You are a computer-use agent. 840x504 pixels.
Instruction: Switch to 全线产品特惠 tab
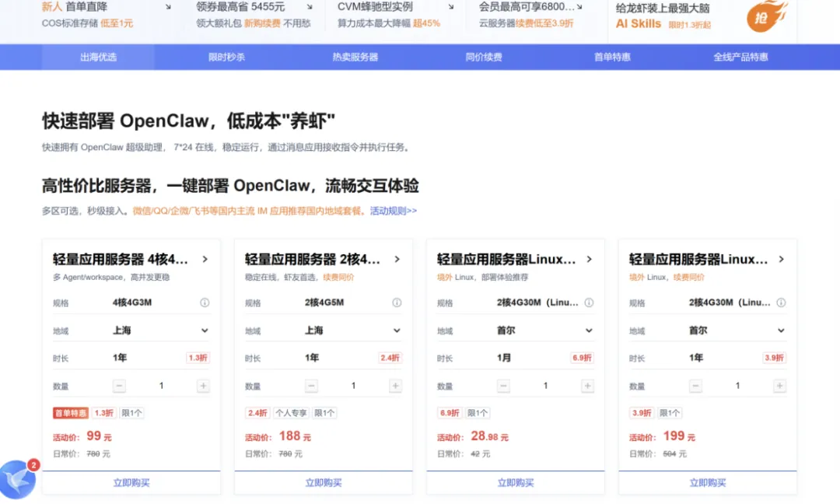tap(741, 58)
